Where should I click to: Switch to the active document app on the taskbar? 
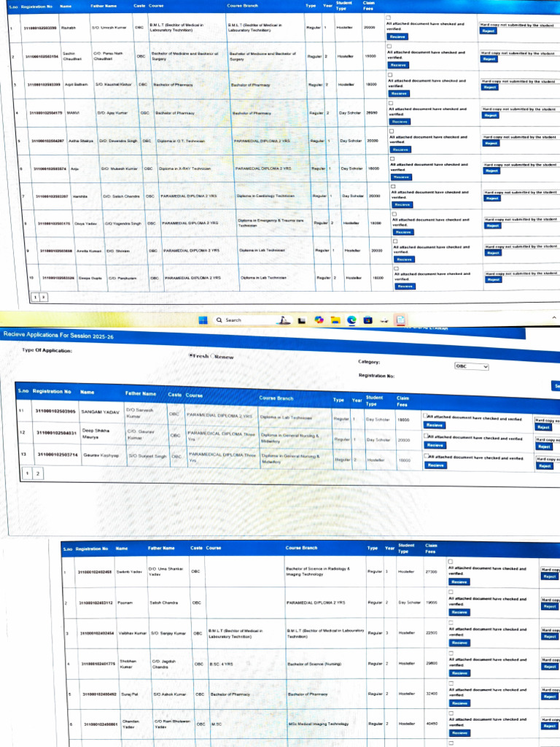pyautogui.click(x=400, y=320)
